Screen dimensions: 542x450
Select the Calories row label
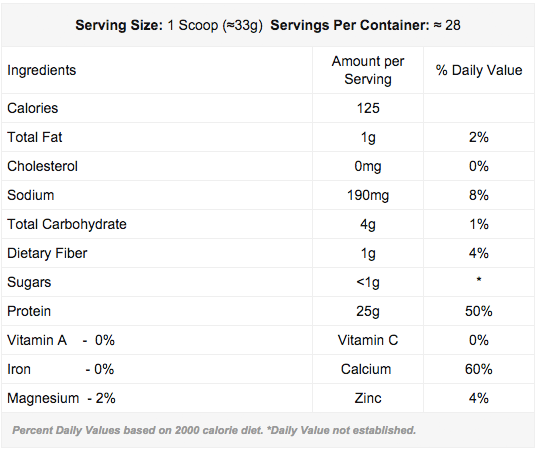(x=32, y=108)
